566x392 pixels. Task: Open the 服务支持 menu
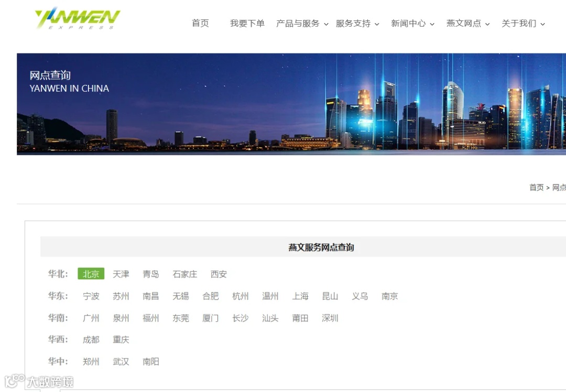click(353, 24)
